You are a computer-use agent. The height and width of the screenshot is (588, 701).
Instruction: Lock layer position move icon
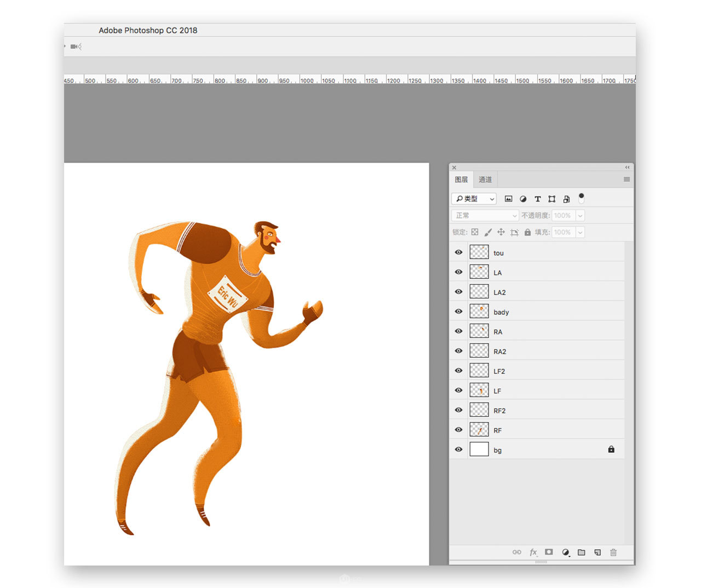(x=501, y=232)
